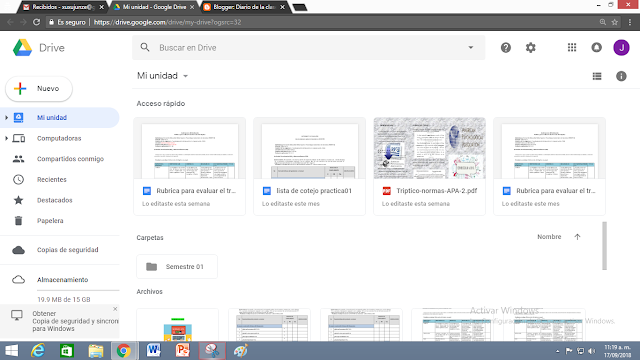Click the purple J account avatar
Viewport: 640px width, 360px height.
[621, 48]
